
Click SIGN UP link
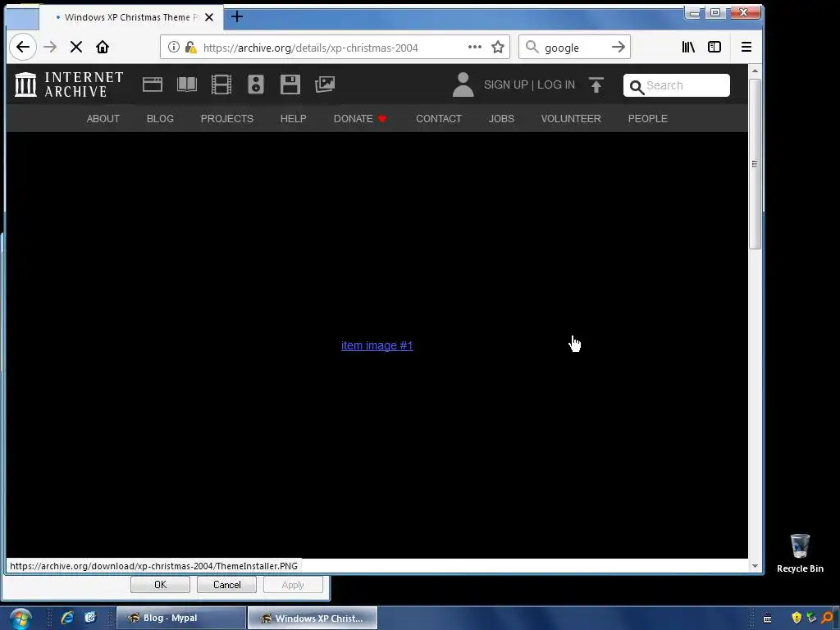pyautogui.click(x=505, y=84)
